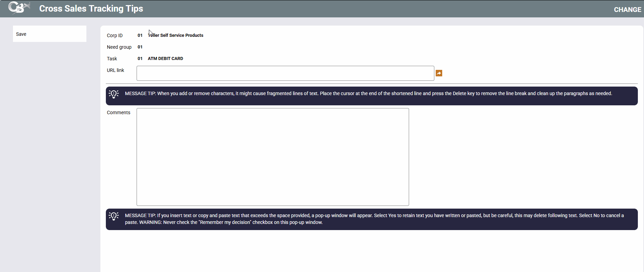
Task: Click the ATM DEBIT CARD task name
Action: click(x=165, y=59)
